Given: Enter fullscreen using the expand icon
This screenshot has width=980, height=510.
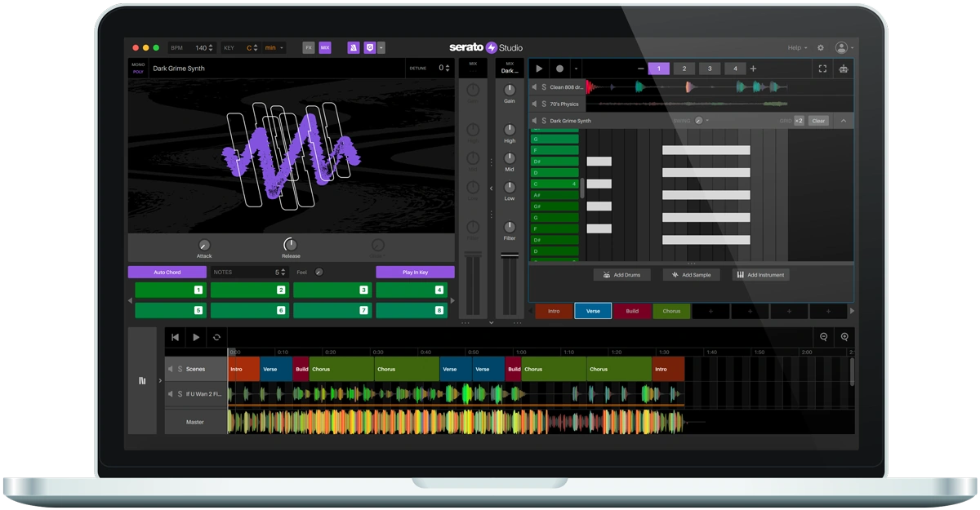Looking at the screenshot, I should (x=822, y=69).
